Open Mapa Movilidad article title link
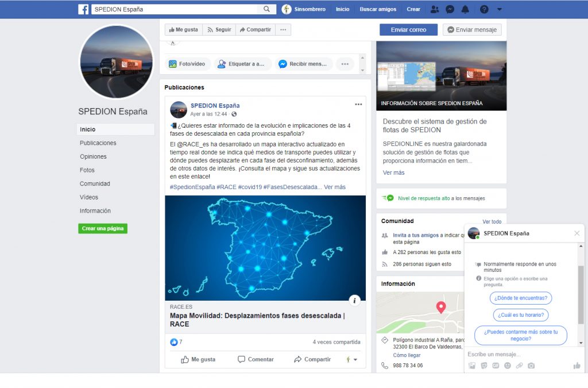The height and width of the screenshot is (388, 588). (257, 320)
